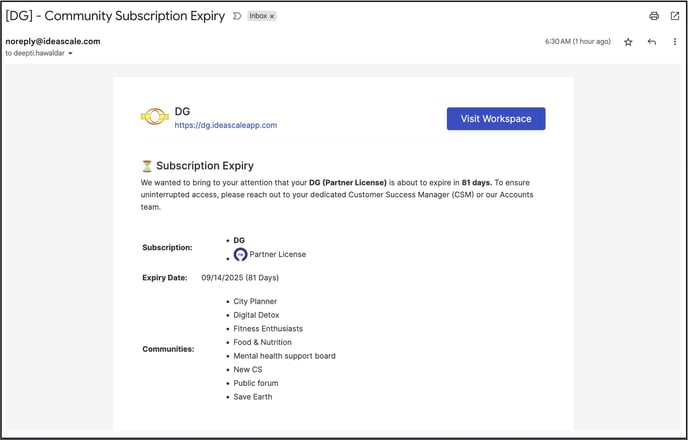Click the Visit Workspace button
The image size is (688, 440).
click(496, 118)
